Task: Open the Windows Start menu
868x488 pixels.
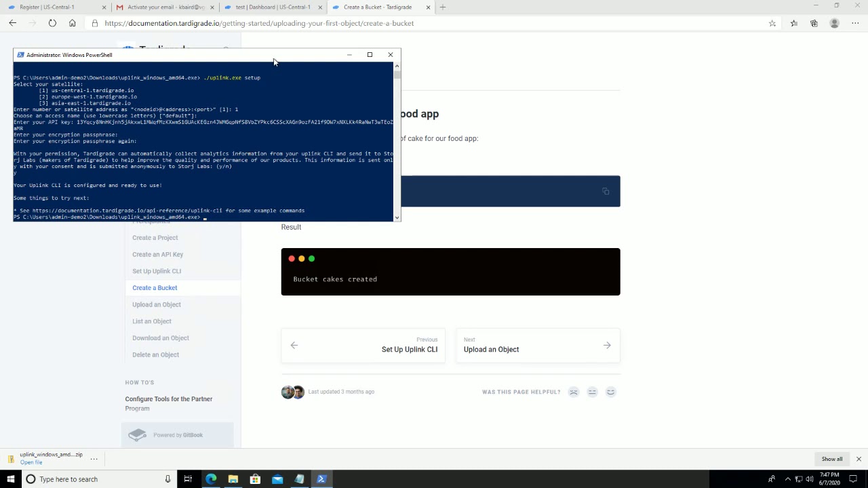Action: coord(10,479)
